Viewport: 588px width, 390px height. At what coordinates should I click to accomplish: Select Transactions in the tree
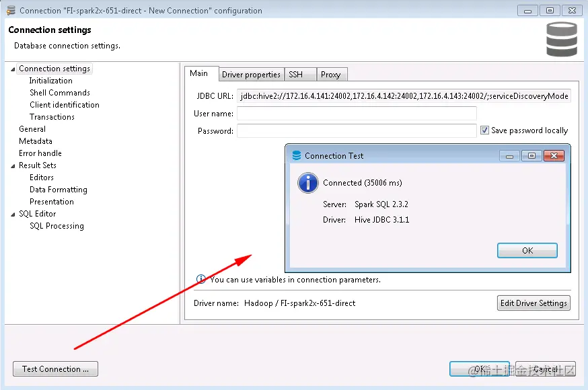coord(52,117)
